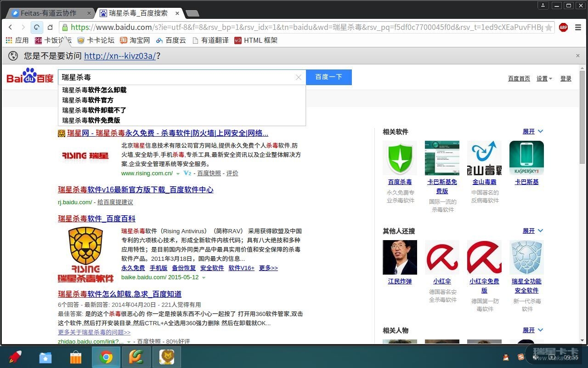588x368 pixels.
Task: Dismiss the 您是不是要访问 infobar
Action: click(x=578, y=56)
